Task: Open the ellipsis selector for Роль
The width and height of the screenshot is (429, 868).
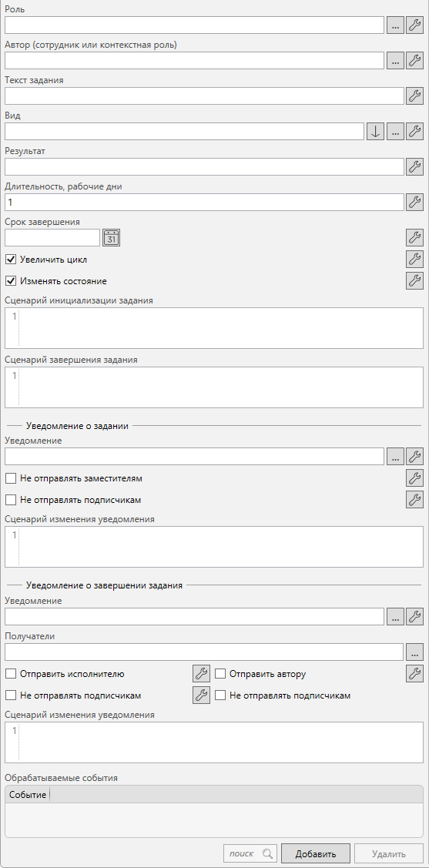Action: pyautogui.click(x=395, y=25)
